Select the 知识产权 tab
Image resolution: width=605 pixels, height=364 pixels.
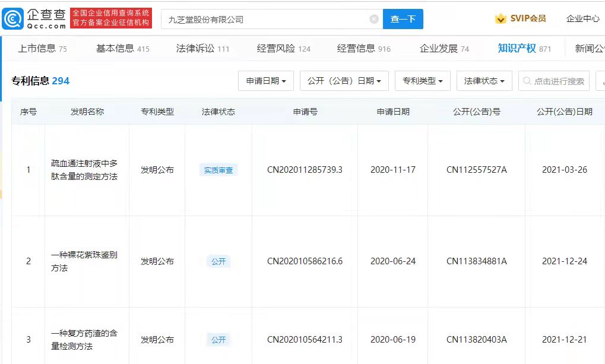pos(524,48)
